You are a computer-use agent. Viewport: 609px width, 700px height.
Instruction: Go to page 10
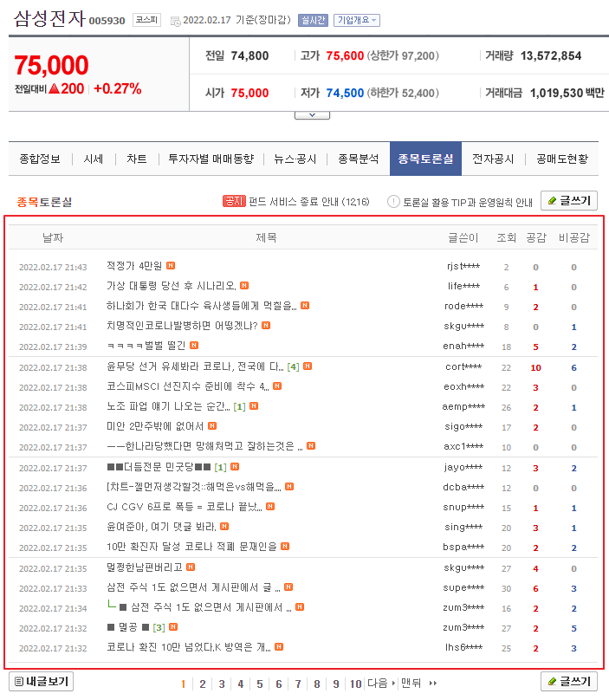pyautogui.click(x=355, y=684)
